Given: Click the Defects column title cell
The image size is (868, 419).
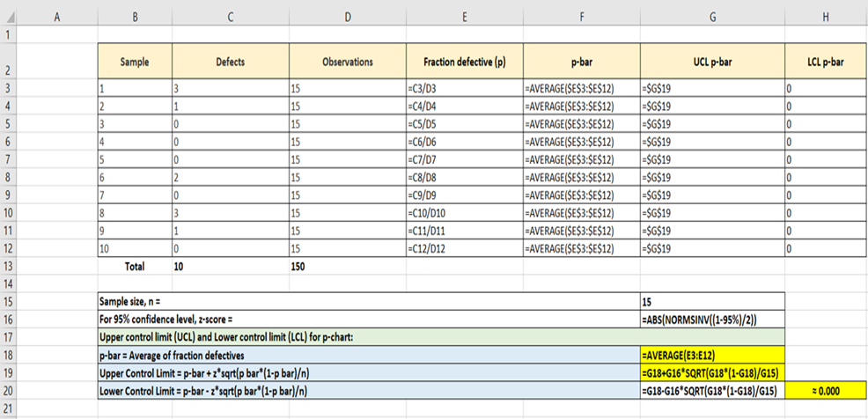Looking at the screenshot, I should [230, 62].
